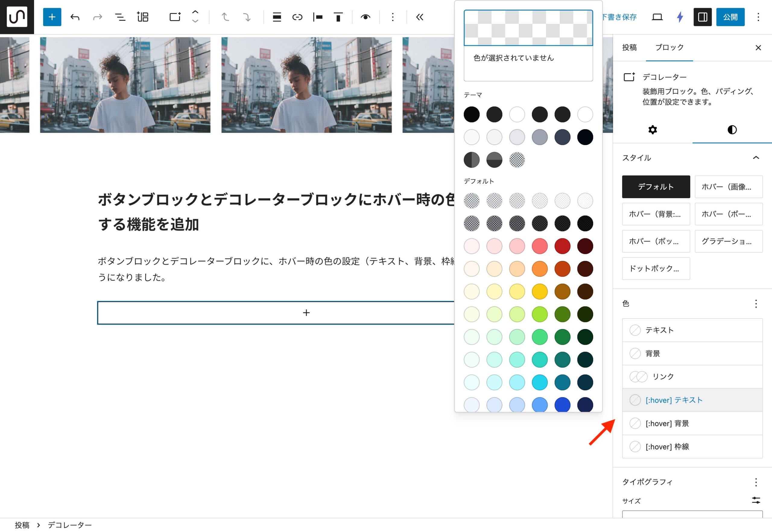Open device preview laptop icon
The width and height of the screenshot is (772, 532).
(x=657, y=17)
